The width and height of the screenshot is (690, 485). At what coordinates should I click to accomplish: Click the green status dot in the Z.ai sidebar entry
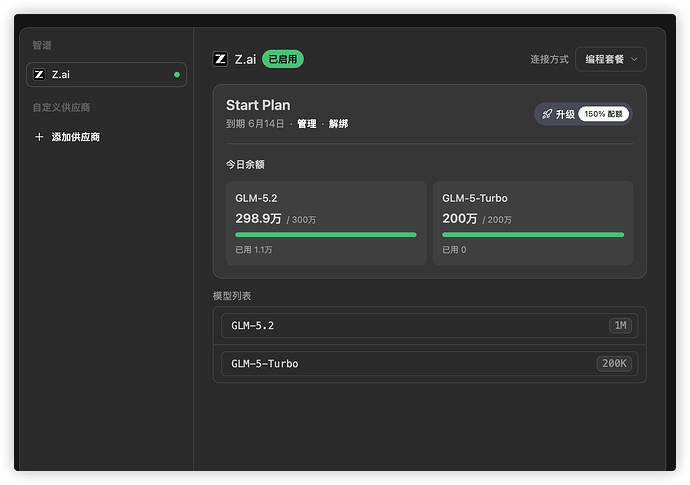177,75
